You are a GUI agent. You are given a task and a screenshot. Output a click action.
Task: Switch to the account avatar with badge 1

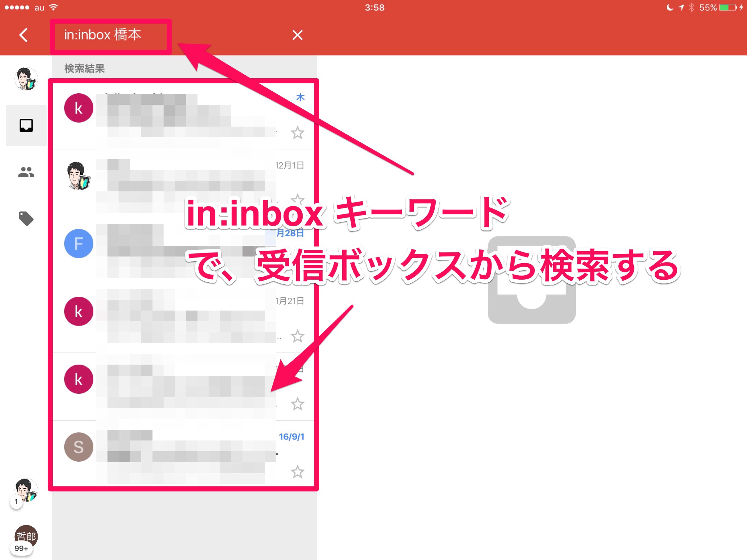tap(26, 490)
